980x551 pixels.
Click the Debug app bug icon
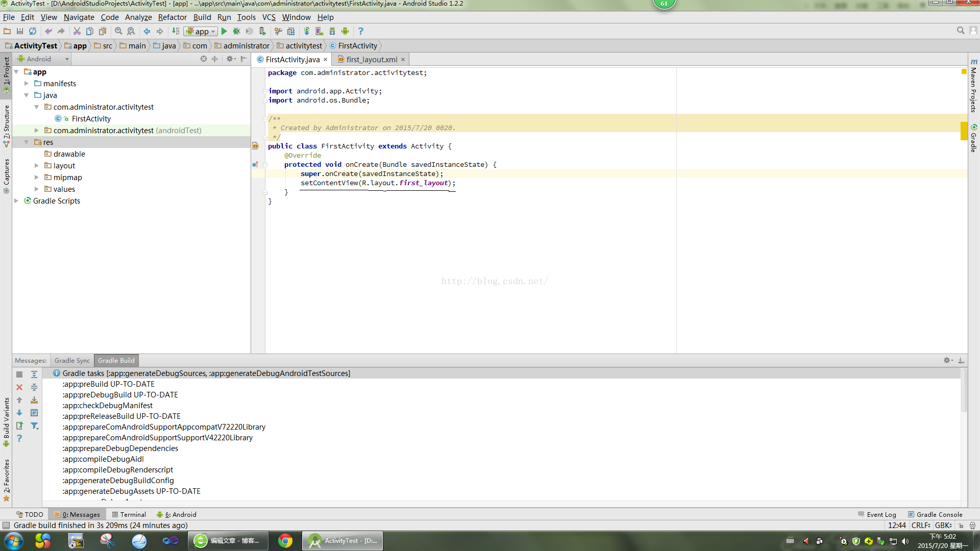click(237, 31)
